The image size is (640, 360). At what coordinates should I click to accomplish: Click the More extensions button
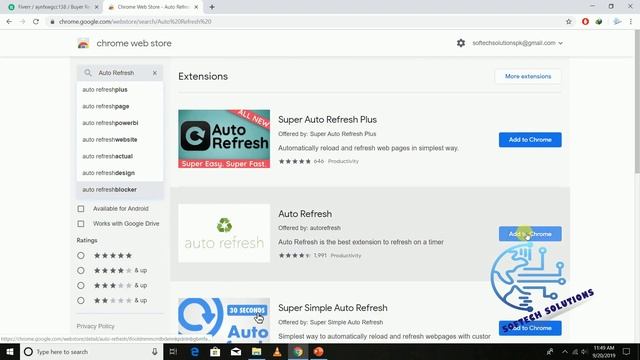pyautogui.click(x=528, y=76)
